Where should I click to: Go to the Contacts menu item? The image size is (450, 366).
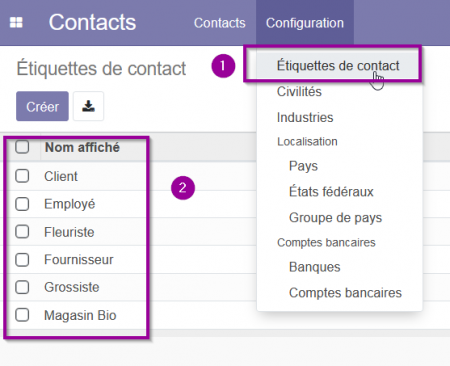pos(220,23)
